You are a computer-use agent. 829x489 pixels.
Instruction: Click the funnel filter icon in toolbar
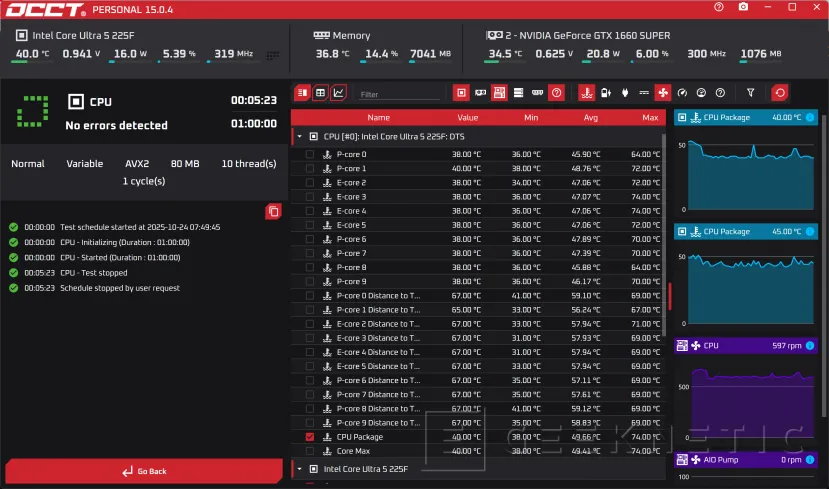pos(751,93)
